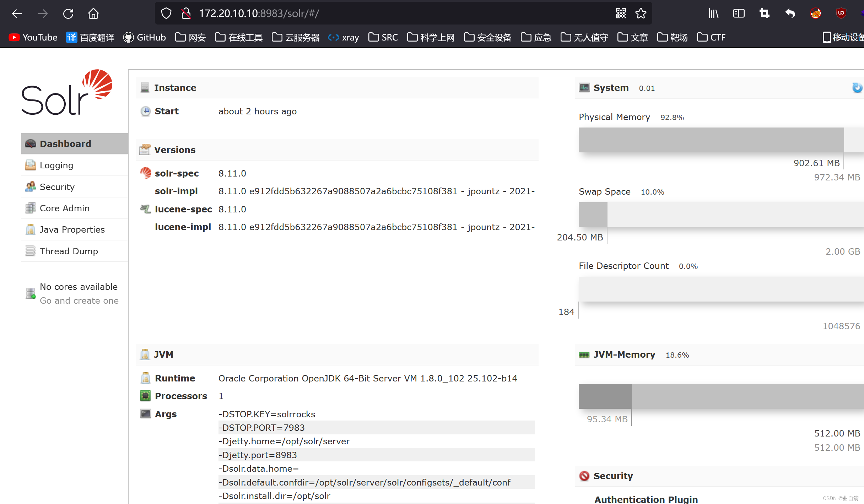Open Thread Dump in Solr menu
Viewport: 864px width, 504px height.
(x=75, y=251)
